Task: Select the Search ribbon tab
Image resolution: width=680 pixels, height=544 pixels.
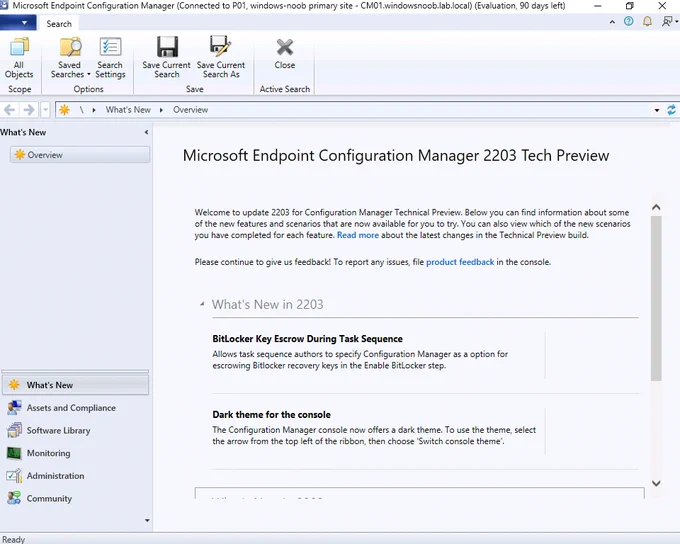Action: coord(59,24)
